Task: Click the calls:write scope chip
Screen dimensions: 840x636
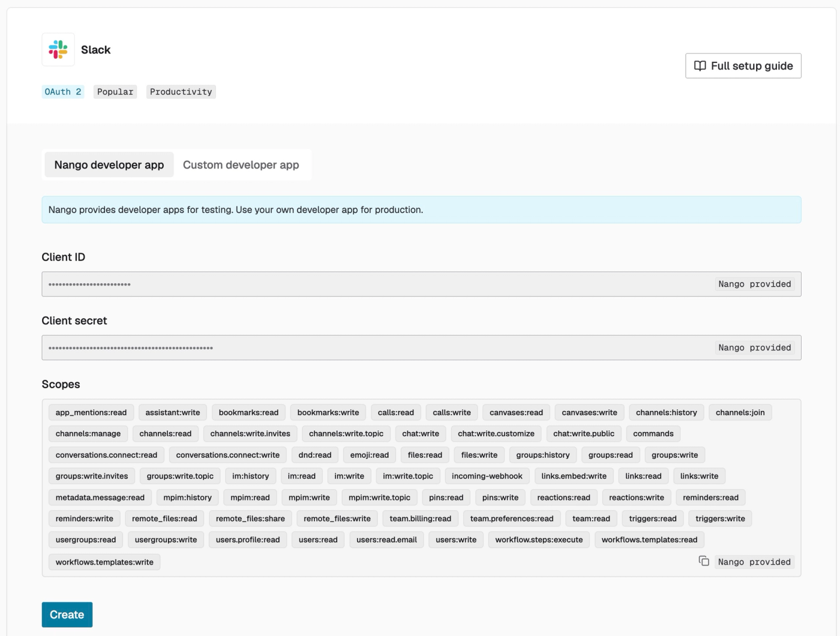Action: click(x=452, y=413)
